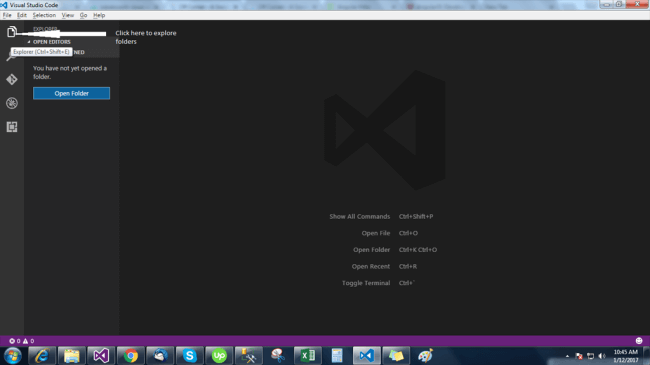Click the feedback smiley in status bar
The image size is (650, 365).
(639, 341)
